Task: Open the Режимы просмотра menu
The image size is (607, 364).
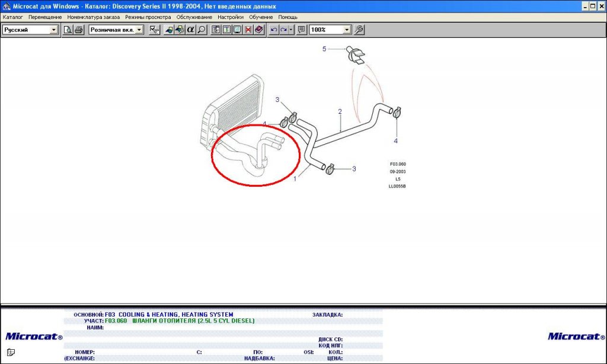Action: point(148,17)
